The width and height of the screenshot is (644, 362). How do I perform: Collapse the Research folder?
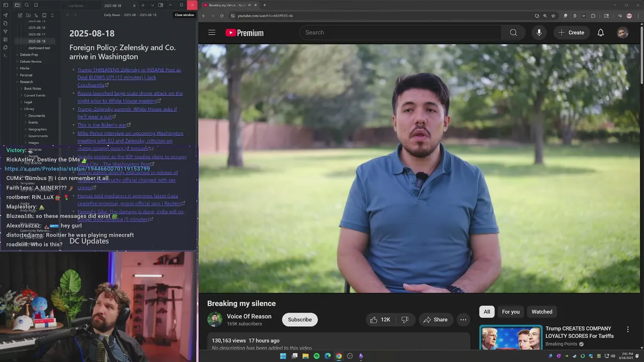click(x=26, y=82)
